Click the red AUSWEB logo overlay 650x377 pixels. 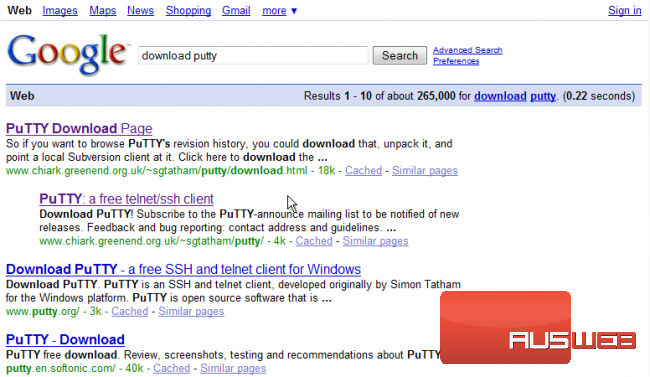[538, 328]
